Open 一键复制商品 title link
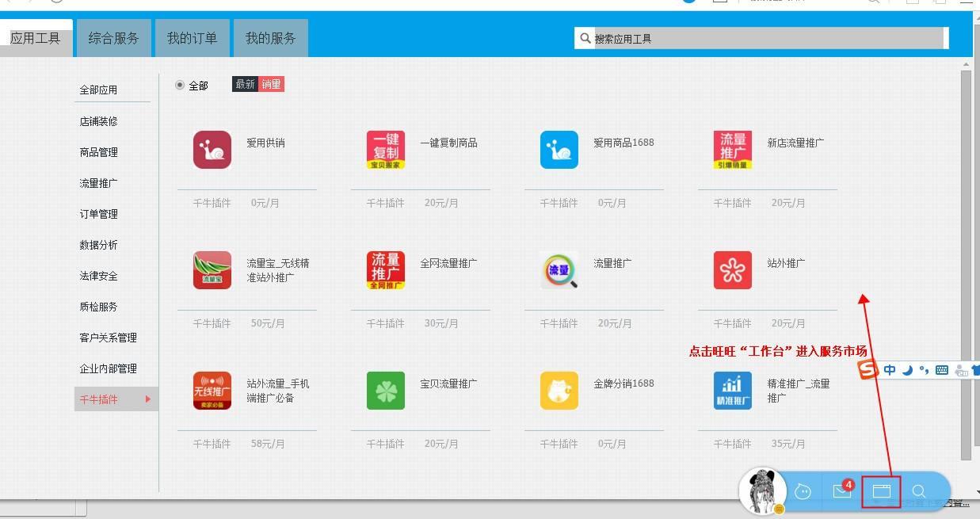Viewport: 980px width, 519px height. click(x=448, y=143)
